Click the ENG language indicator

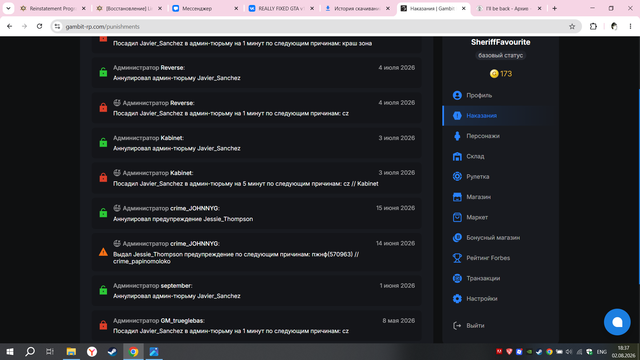602,352
